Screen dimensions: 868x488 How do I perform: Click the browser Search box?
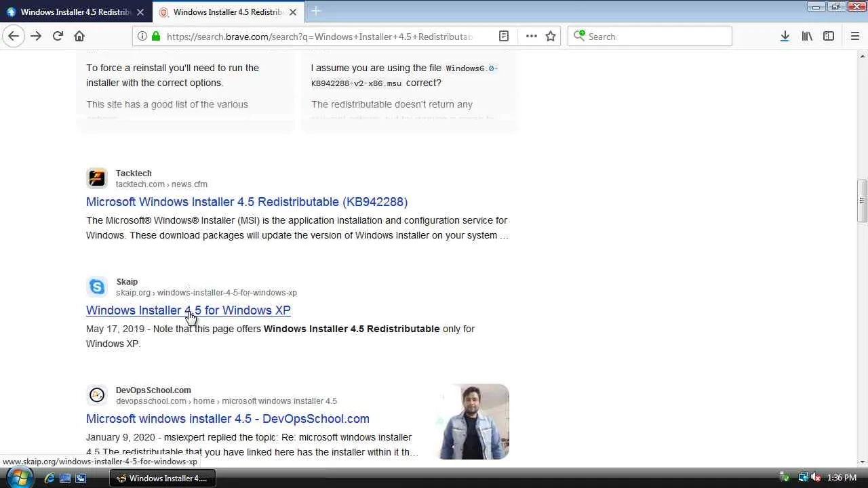pos(651,37)
